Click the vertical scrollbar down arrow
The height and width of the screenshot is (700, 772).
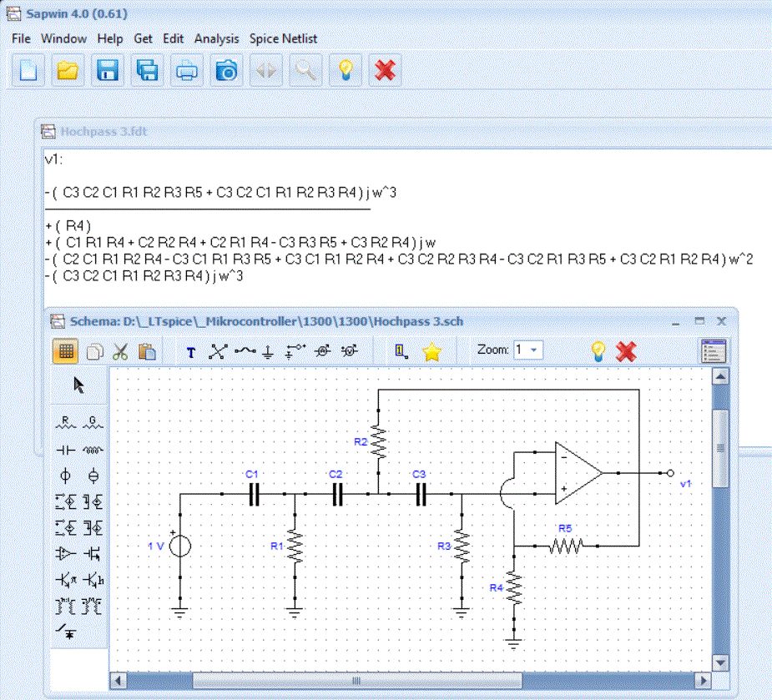pos(719,664)
